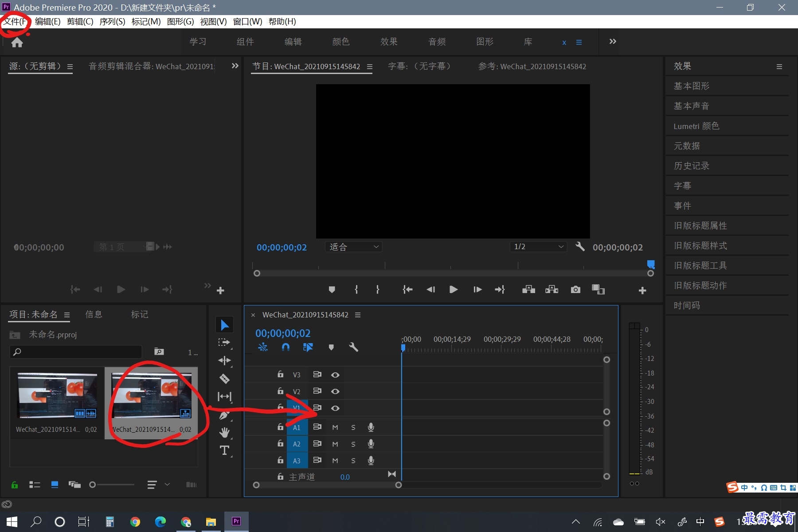Image resolution: width=798 pixels, height=532 pixels.
Task: Toggle Linked Selection in timeline
Action: (308, 347)
